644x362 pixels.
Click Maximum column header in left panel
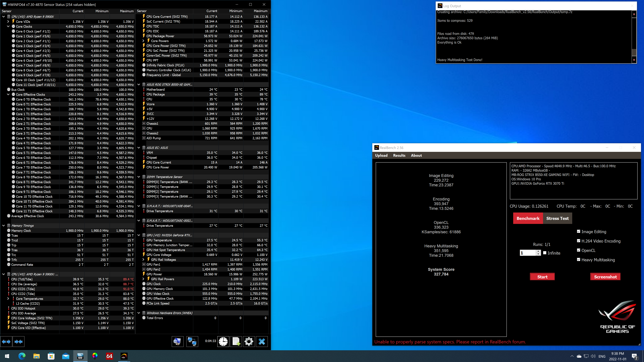click(122, 11)
